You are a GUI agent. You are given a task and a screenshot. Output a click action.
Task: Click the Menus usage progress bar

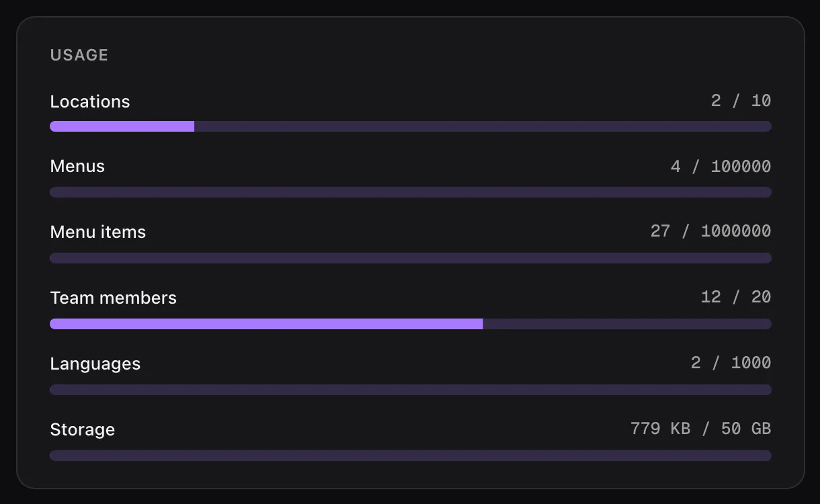pyautogui.click(x=411, y=192)
